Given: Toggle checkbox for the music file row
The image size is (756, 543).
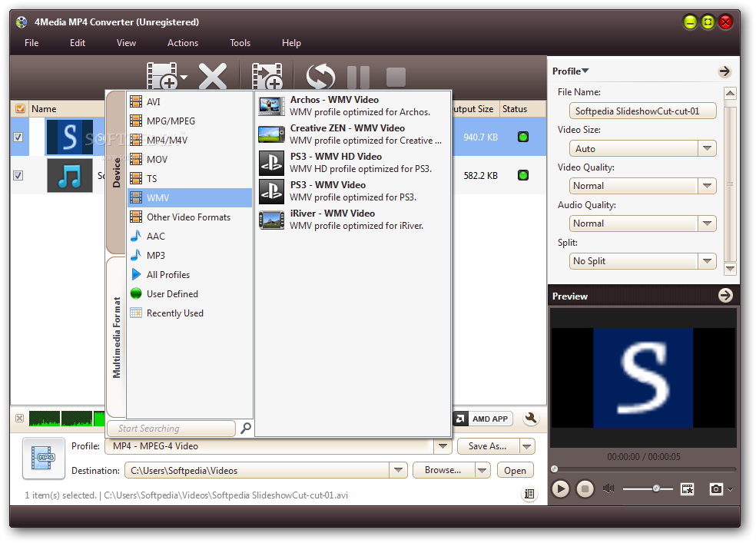Looking at the screenshot, I should coord(18,175).
